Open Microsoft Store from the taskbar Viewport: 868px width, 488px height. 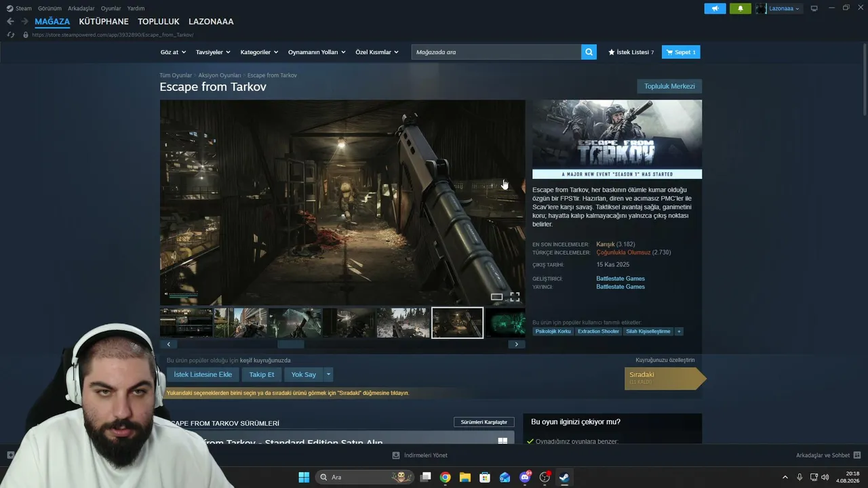point(484,477)
